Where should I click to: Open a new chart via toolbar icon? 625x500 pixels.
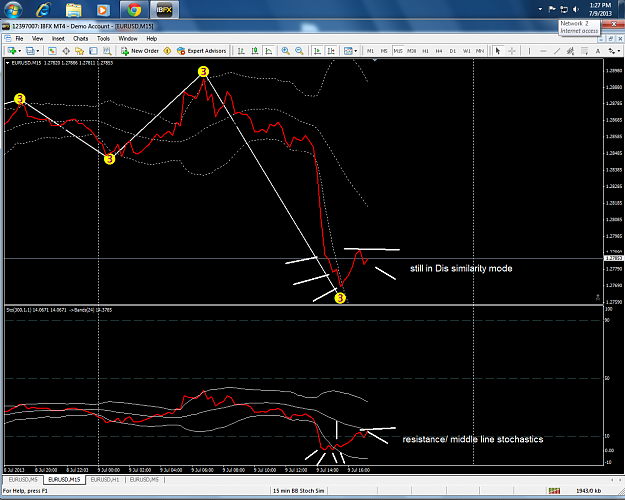click(x=12, y=51)
